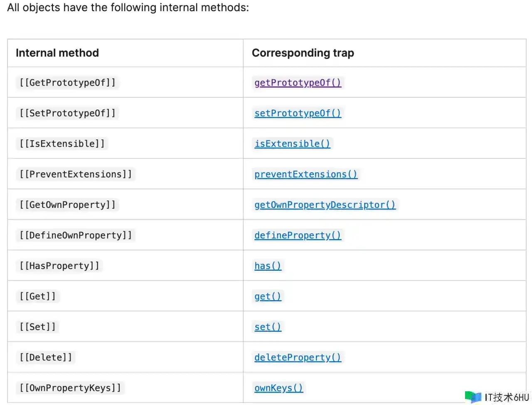Open the getPrototypeOf() trap link
The width and height of the screenshot is (532, 405).
point(298,83)
